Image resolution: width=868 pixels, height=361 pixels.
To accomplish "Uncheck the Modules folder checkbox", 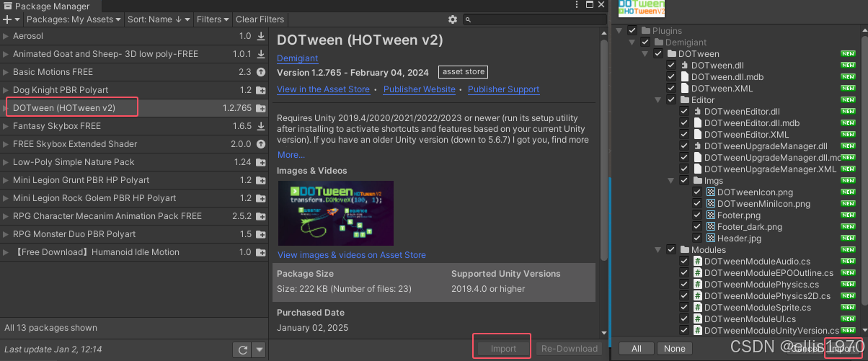I will (x=671, y=250).
